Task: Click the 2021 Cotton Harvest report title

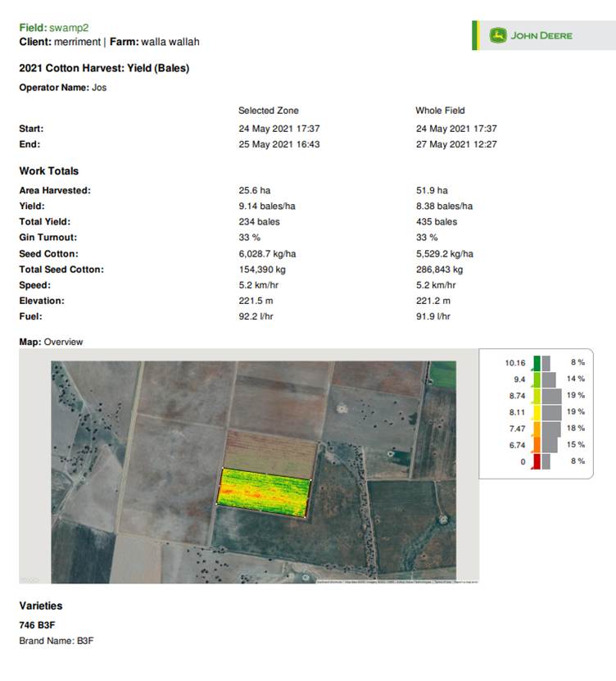Action: 104,68
